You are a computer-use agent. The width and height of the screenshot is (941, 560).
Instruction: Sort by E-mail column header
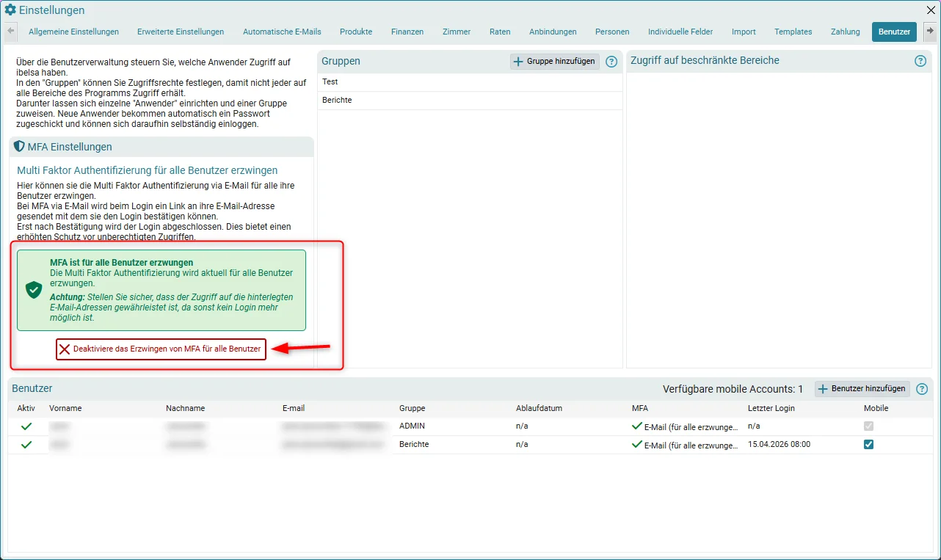pyautogui.click(x=294, y=408)
